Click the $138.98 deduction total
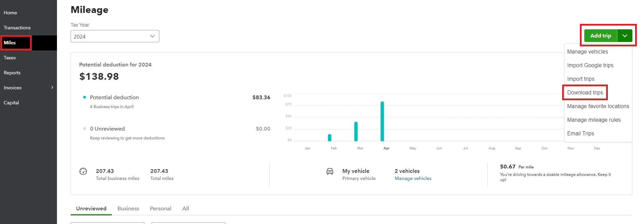This screenshot has width=644, height=224. (x=99, y=76)
